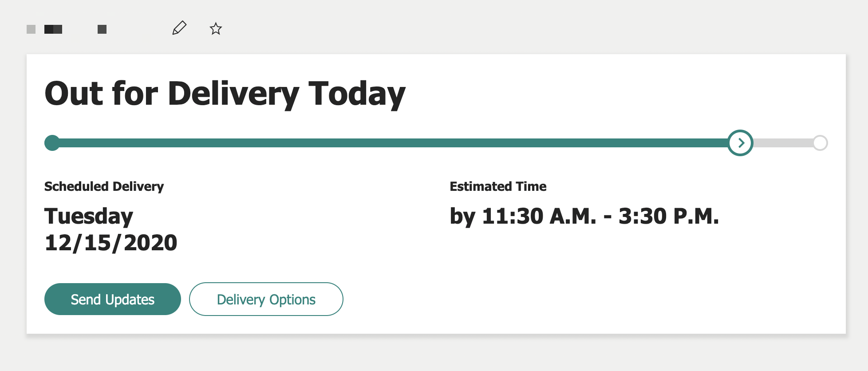Toggle the star favorite icon

[x=216, y=29]
